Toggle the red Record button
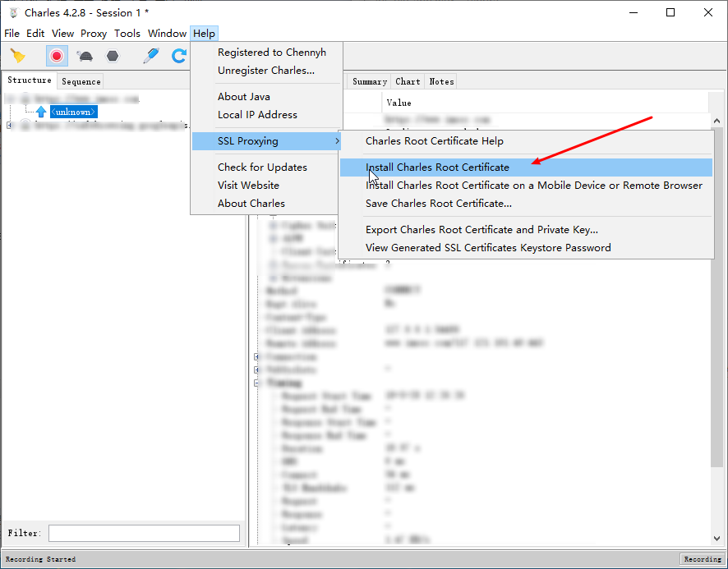Viewport: 728px width, 569px height. tap(57, 56)
